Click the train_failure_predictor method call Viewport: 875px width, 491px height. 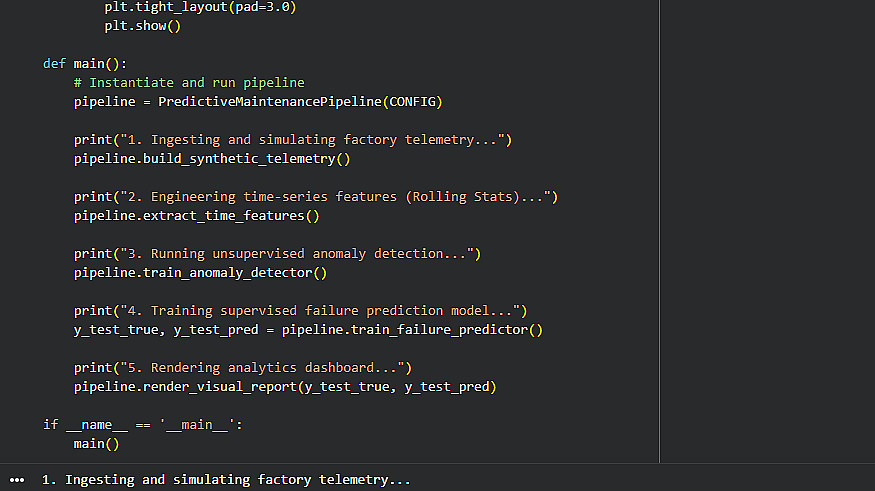(x=439, y=330)
